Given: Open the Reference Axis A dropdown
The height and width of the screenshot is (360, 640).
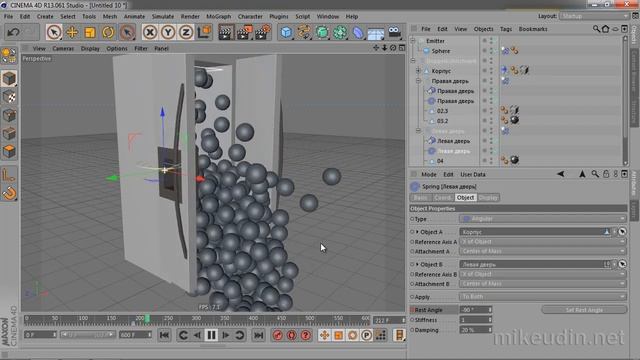Looking at the screenshot, I should click(543, 242).
